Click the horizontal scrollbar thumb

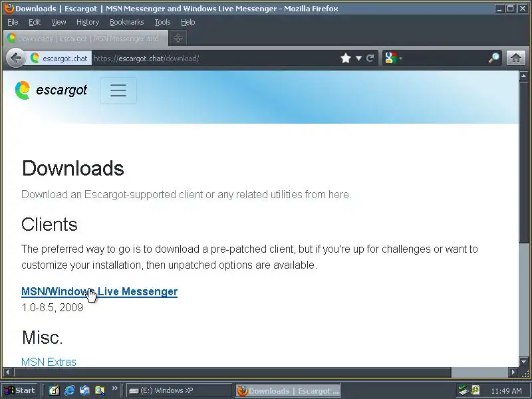(x=232, y=372)
